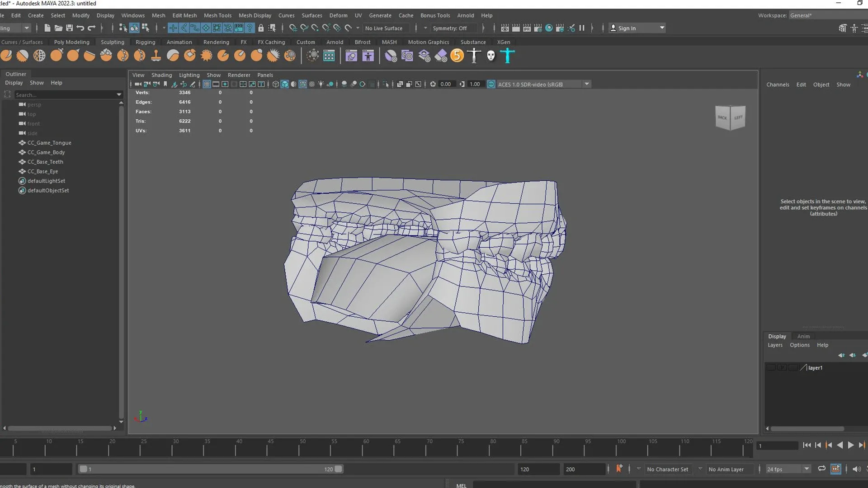Toggle the viewport grid display
This screenshot has width=868, height=488.
tap(207, 84)
